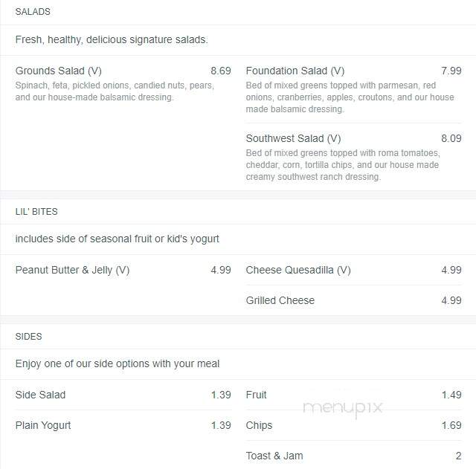Click the Southwest Salad ingredients description
Screen dimensions: 476x469
click(x=343, y=165)
